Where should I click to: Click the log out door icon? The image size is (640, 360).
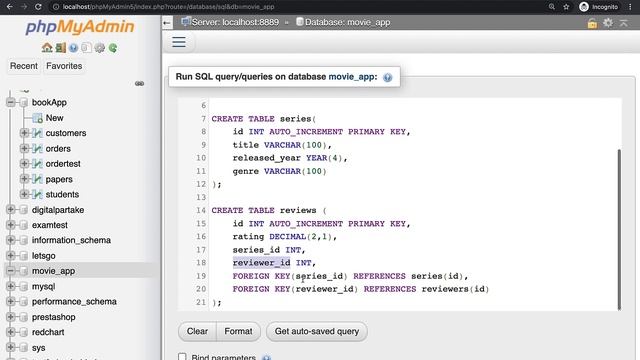pos(60,48)
